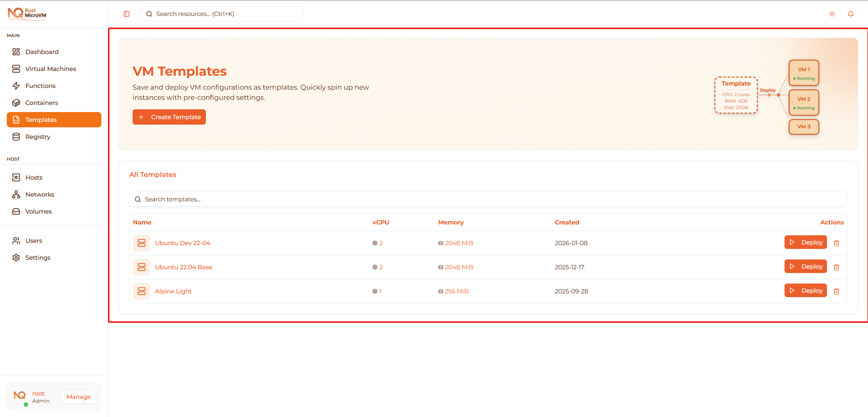Click the Registry database icon
Screen dimensions: 868x417
coord(16,137)
